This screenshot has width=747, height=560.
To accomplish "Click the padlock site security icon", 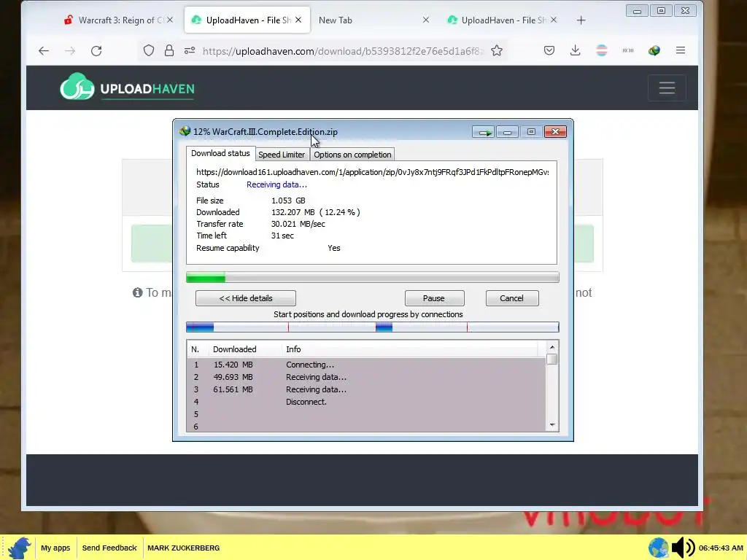I will 169,50.
